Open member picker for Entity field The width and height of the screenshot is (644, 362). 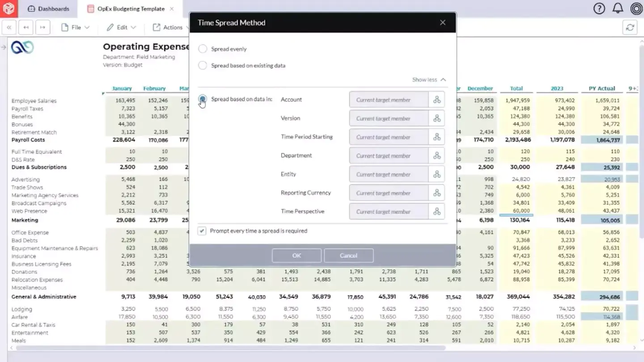[436, 174]
